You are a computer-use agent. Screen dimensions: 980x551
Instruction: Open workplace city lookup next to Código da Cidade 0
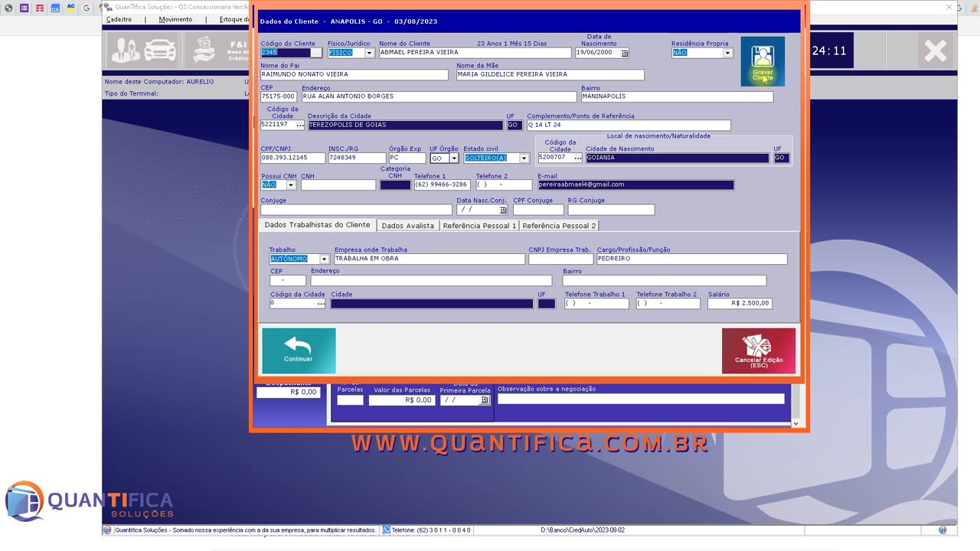click(x=321, y=304)
